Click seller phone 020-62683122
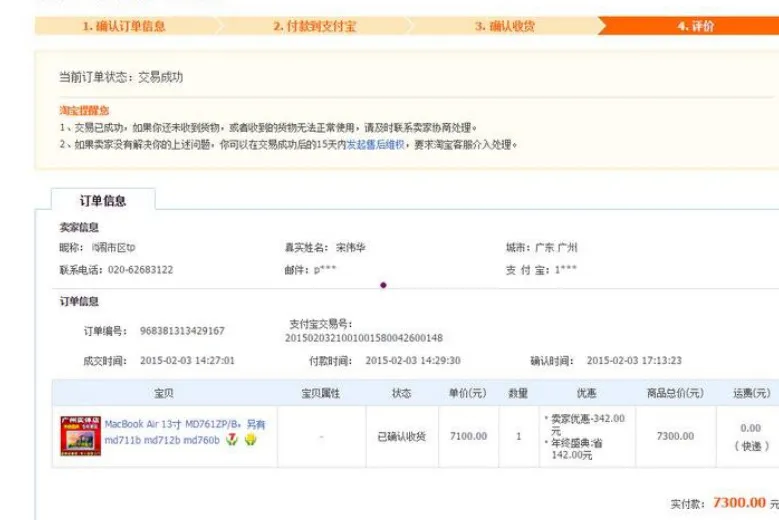 [x=141, y=270]
